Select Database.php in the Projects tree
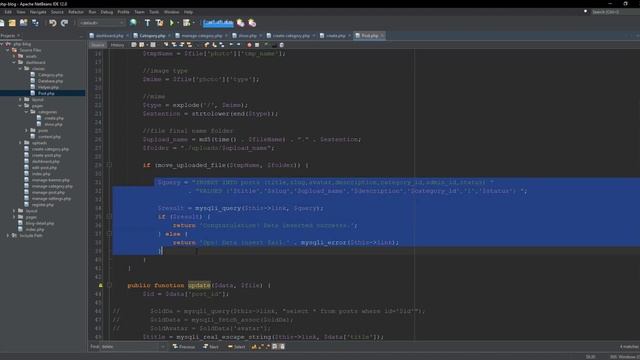 (x=50, y=81)
